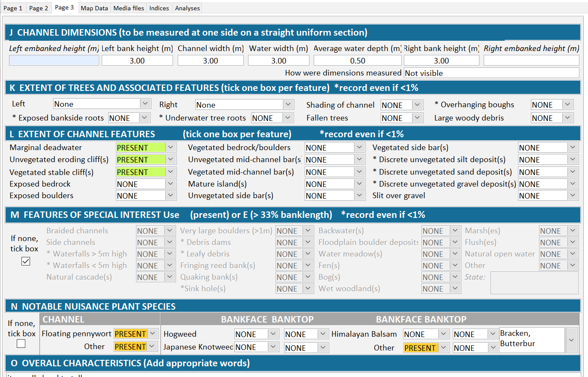Expand the Bracken, Butterbur species list
Viewport: 588px width, 377px height.
pyautogui.click(x=572, y=340)
